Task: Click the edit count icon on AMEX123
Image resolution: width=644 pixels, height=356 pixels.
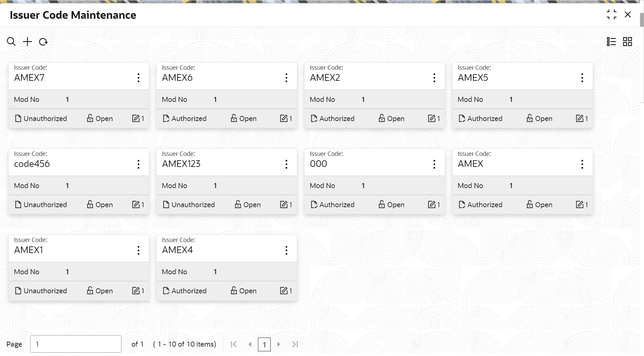Action: [284, 204]
